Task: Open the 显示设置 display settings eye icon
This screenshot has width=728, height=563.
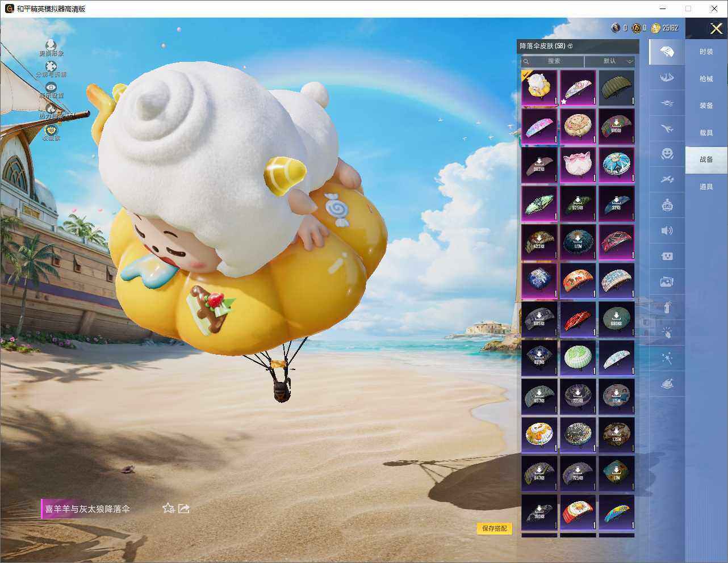Action: pos(51,87)
